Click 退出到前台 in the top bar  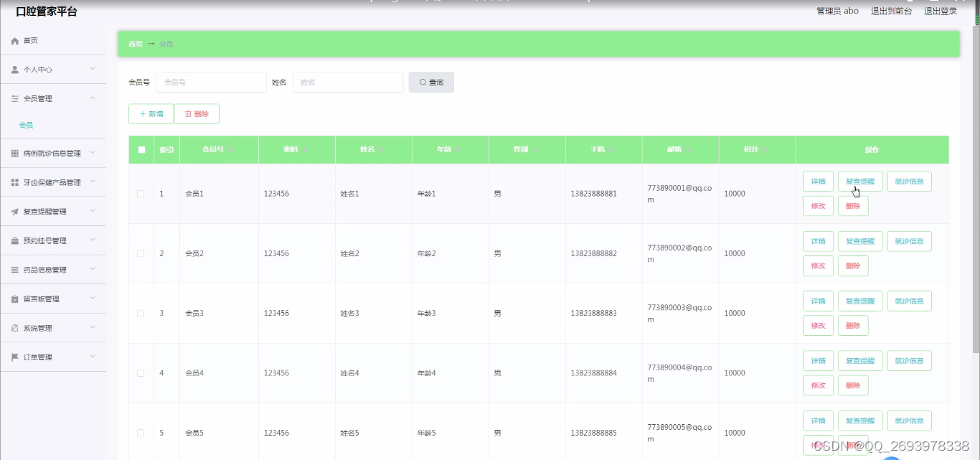point(891,11)
